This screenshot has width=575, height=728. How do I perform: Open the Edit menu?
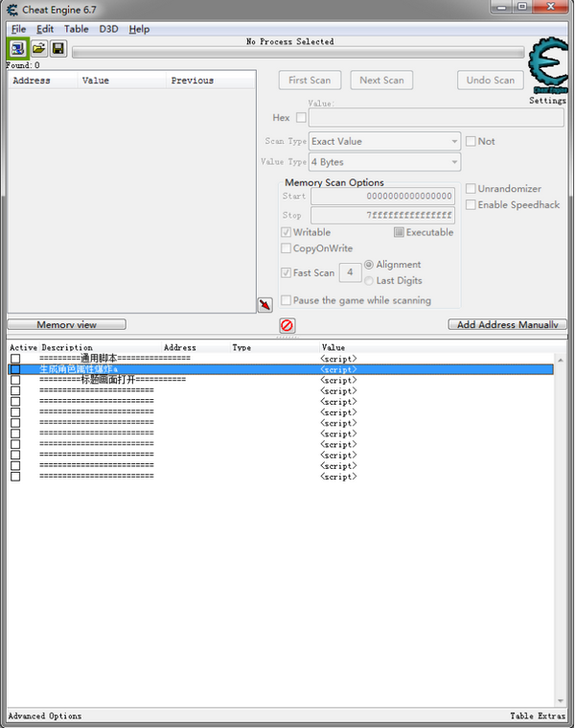point(45,29)
